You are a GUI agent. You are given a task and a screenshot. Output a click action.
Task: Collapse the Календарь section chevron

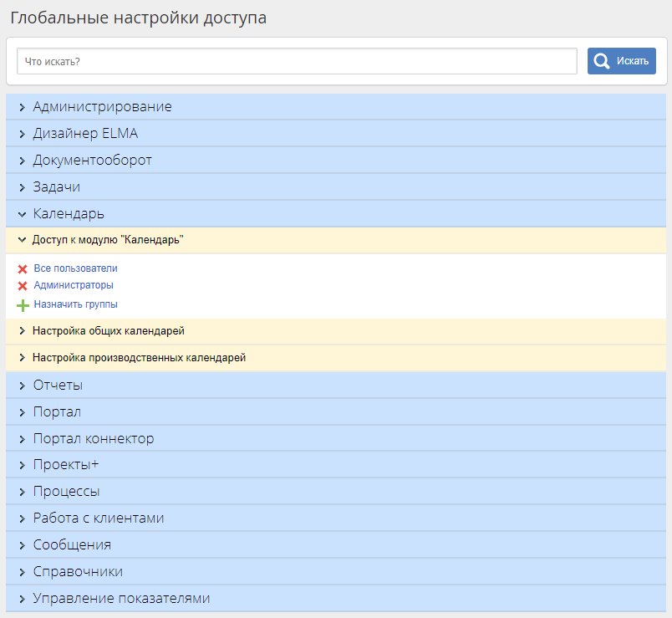pyautogui.click(x=23, y=214)
